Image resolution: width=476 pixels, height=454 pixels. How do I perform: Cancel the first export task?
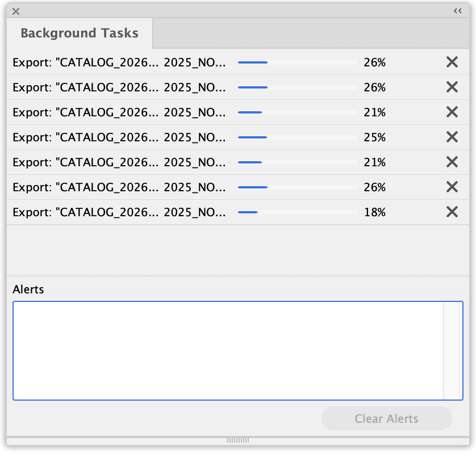coord(452,62)
